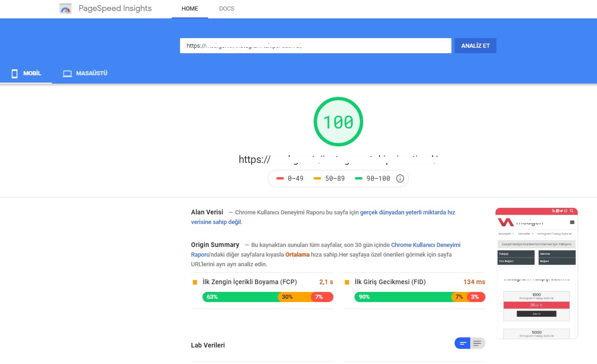The height and width of the screenshot is (364, 597).
Task: Click the green 90–100 legend marker
Action: click(x=359, y=179)
